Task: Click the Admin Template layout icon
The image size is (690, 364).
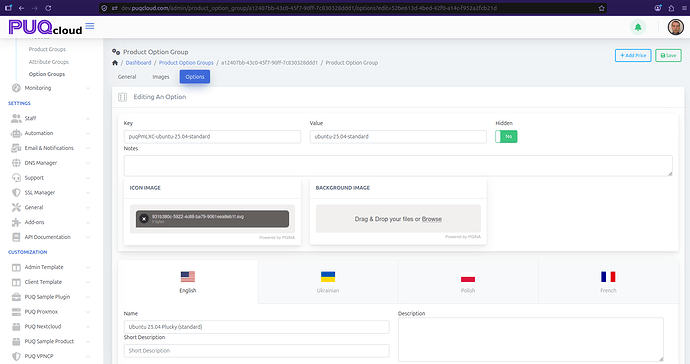Action: [x=16, y=267]
